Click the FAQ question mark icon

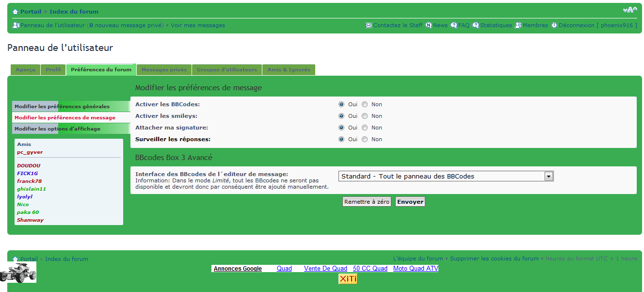point(454,25)
